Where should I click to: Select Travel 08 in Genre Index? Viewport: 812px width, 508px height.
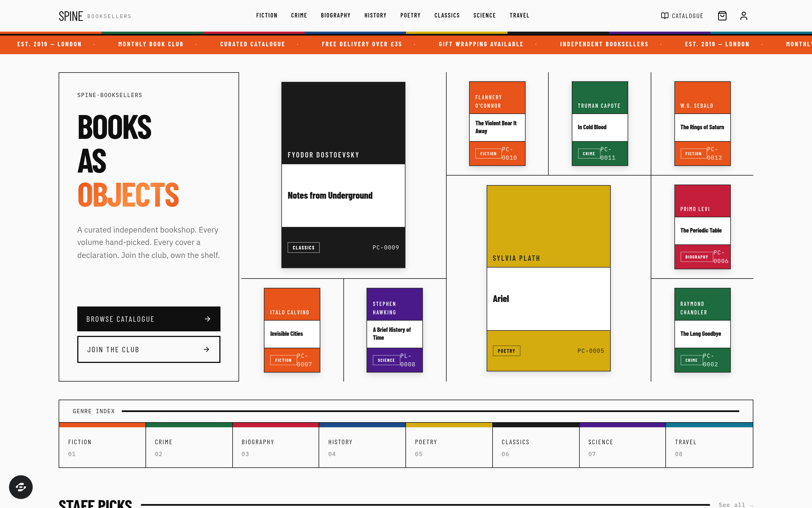(x=709, y=445)
